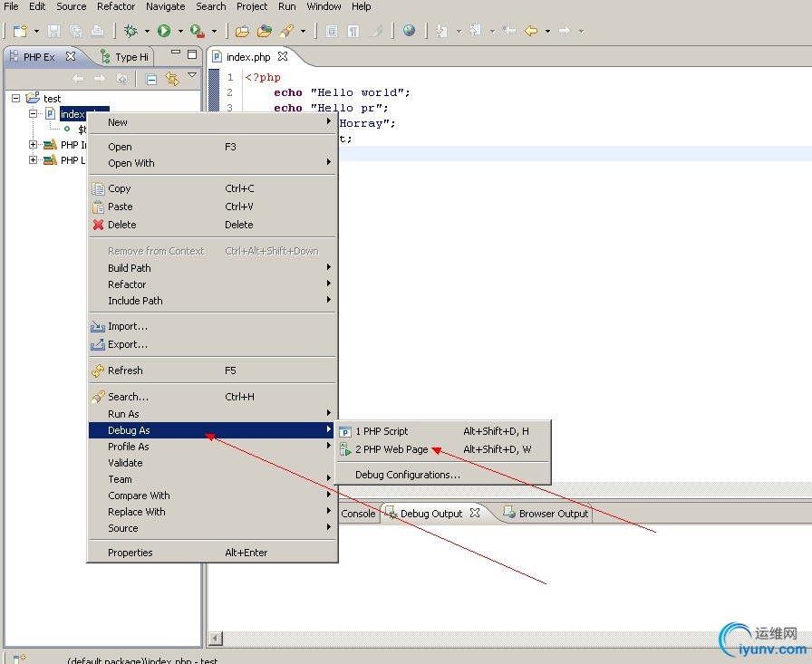
Task: Expand the PHP Language Library tree node
Action: pos(34,160)
